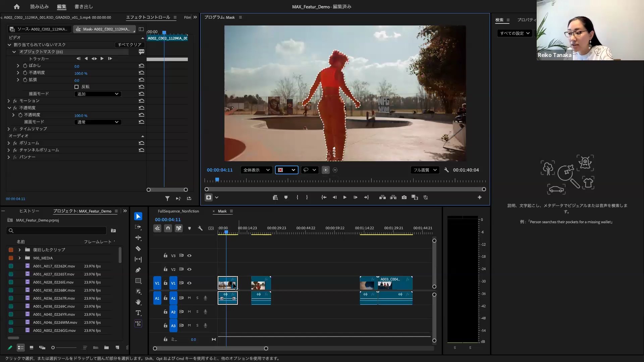Open the wrench settings in Program monitor
Screen dimensions: 644x362
coord(446,170)
